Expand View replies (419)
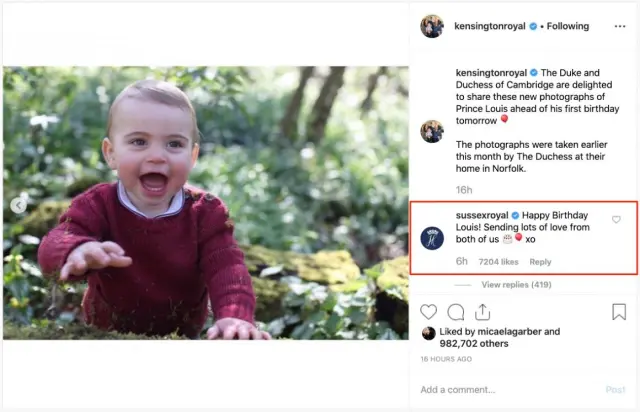 point(516,284)
